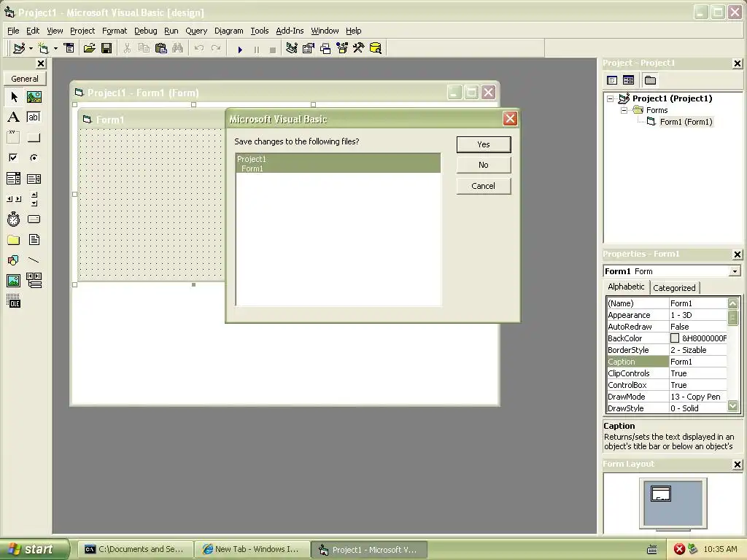Screen dimensions: 747x560
Task: Click properties list scroll down arrow
Action: [733, 406]
